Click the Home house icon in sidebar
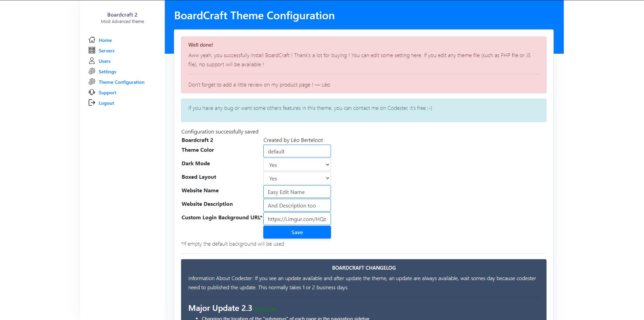 point(92,40)
